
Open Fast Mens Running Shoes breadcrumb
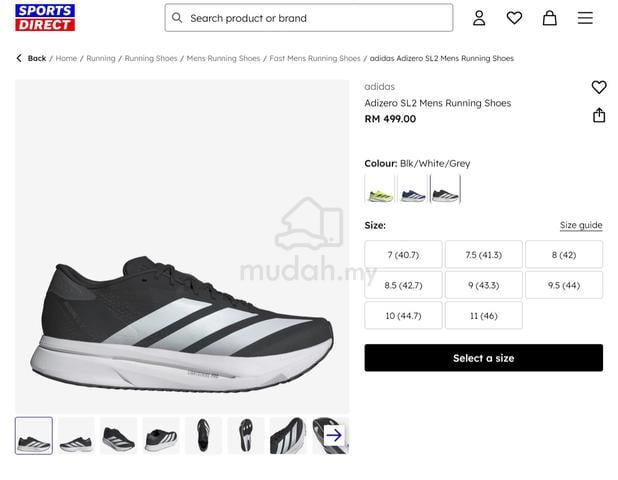click(x=315, y=58)
